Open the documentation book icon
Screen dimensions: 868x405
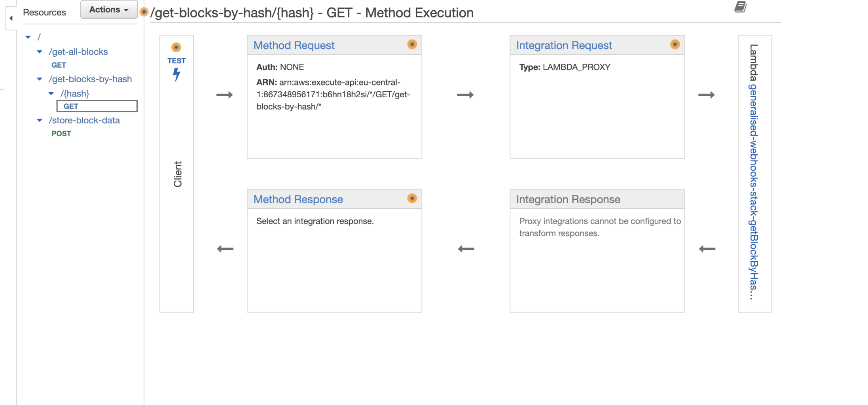click(x=740, y=7)
